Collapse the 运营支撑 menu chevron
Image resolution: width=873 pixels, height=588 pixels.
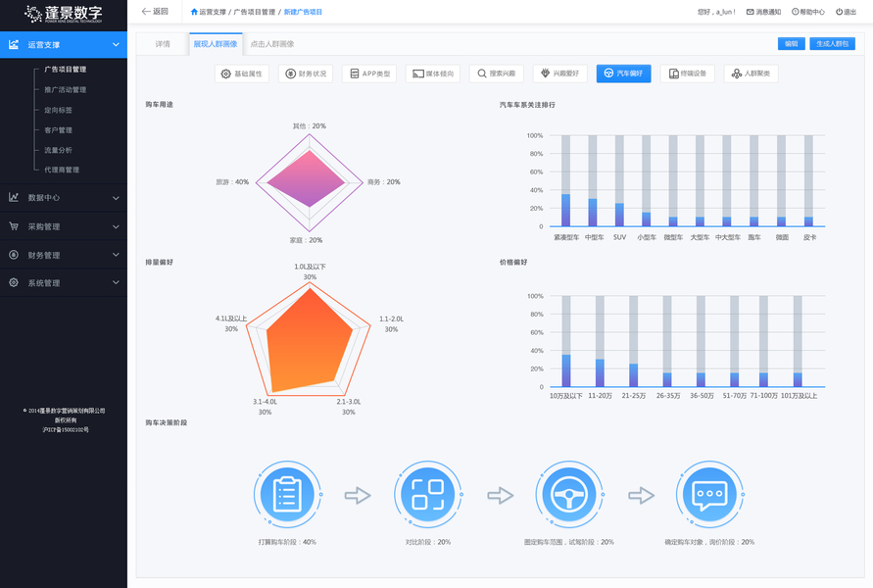coord(116,44)
